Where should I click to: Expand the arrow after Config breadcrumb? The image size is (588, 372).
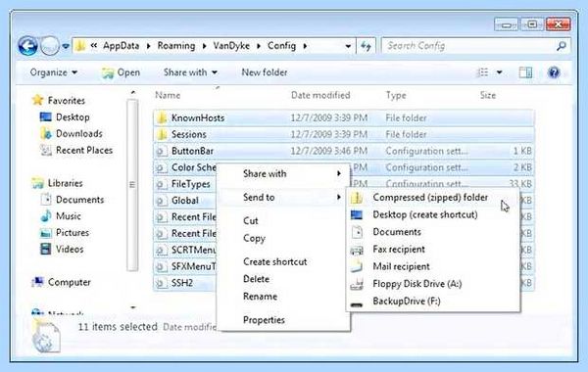point(305,46)
